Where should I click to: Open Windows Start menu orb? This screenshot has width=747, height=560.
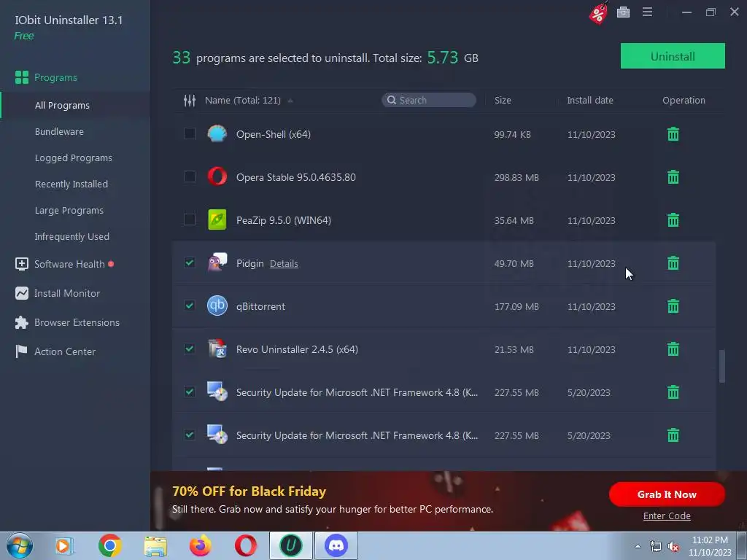tap(20, 545)
